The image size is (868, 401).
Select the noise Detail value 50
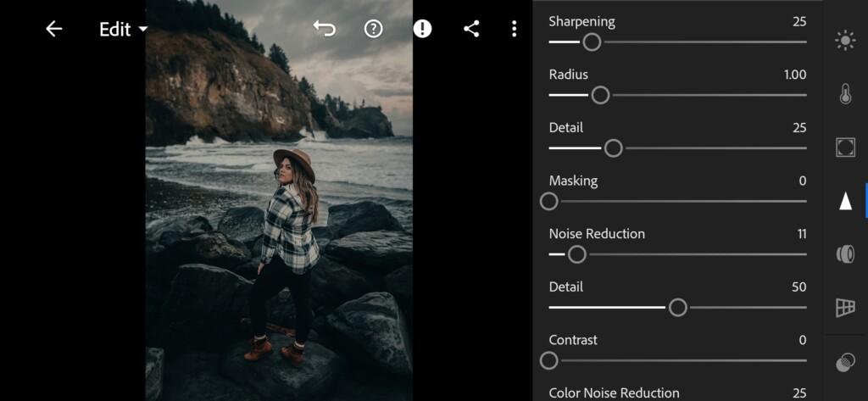point(799,287)
